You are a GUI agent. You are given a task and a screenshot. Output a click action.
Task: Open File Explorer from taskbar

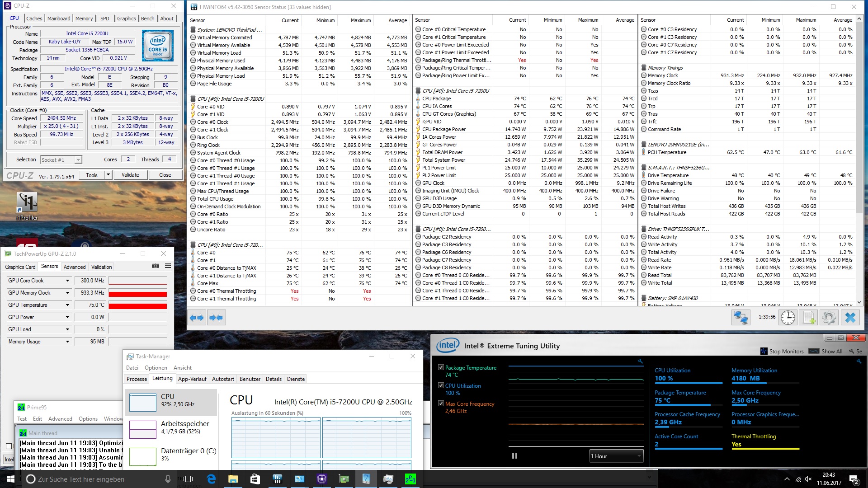coord(233,479)
